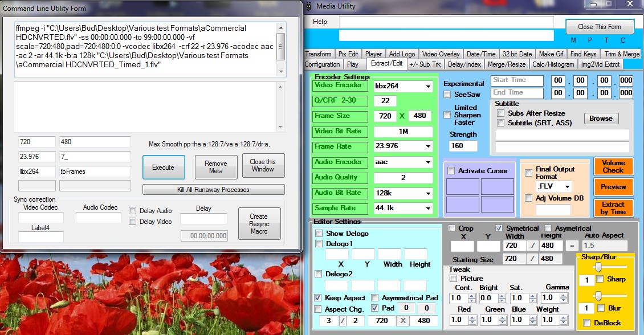Enable the Delay Video checkbox
Screen dimensions: 644x335
133,221
